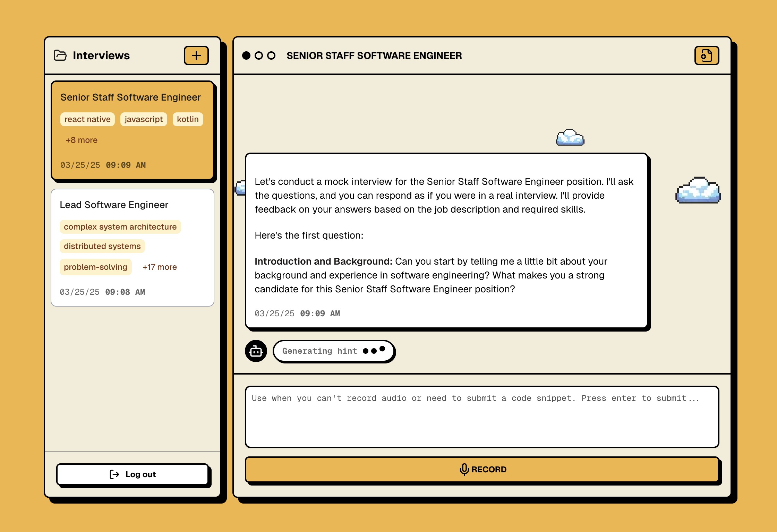Viewport: 777px width, 532px height.
Task: Click the log-out arrow icon
Action: [113, 474]
